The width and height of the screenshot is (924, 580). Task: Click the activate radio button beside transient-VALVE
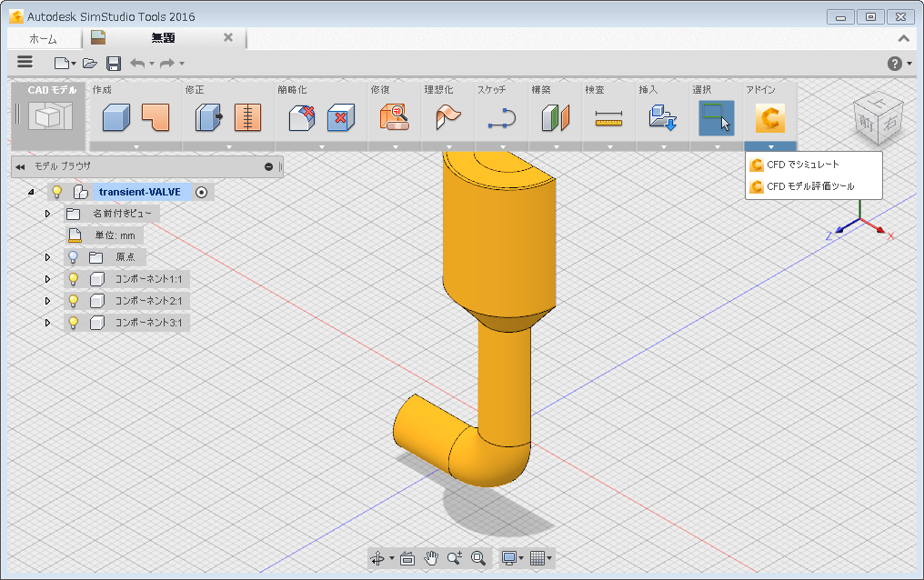[x=202, y=192]
